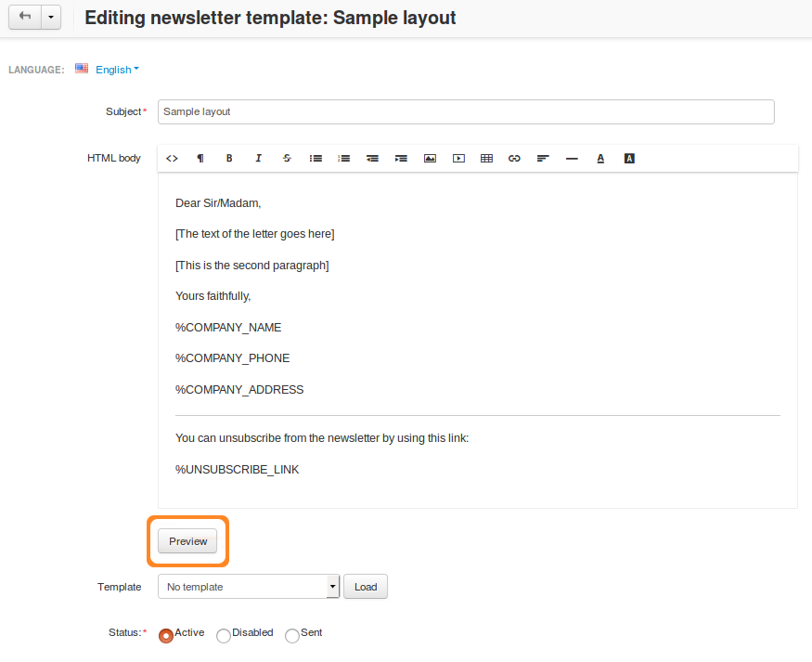Click the 'Editing newsletter template: Sample layout' title

270,18
